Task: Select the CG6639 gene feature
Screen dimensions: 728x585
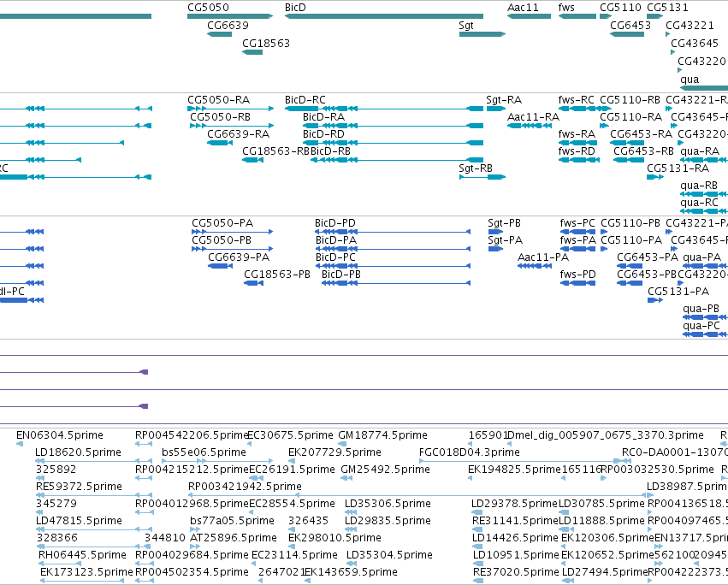Action: pyautogui.click(x=219, y=34)
